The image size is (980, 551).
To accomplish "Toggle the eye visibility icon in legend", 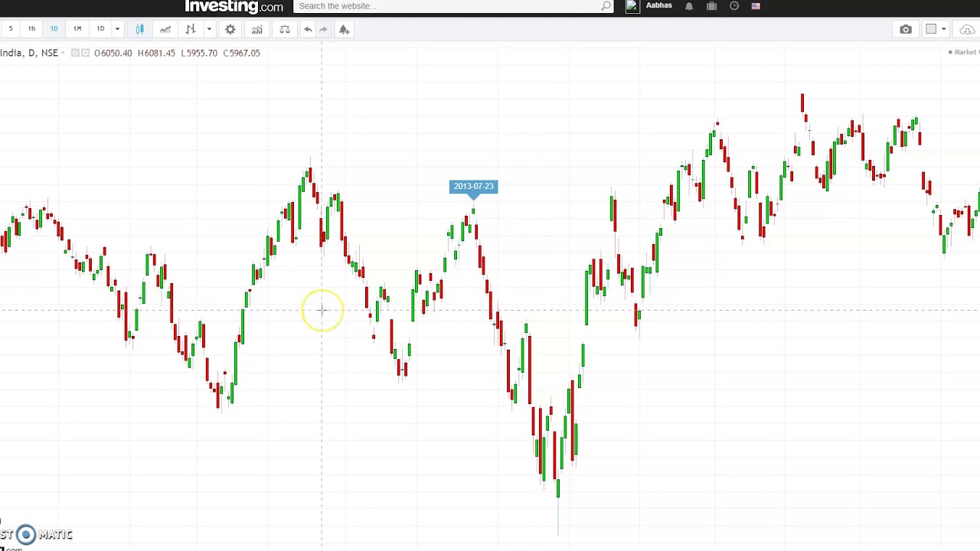I will point(76,53).
